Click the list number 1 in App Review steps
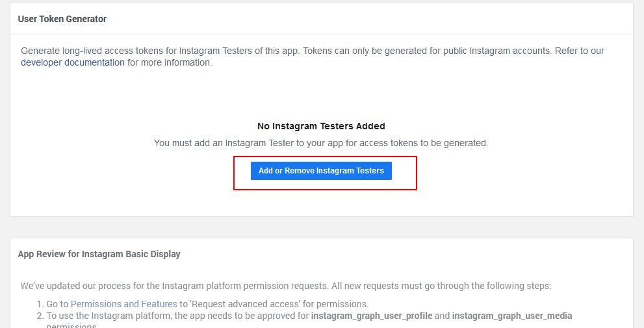The height and width of the screenshot is (328, 644). coord(40,304)
